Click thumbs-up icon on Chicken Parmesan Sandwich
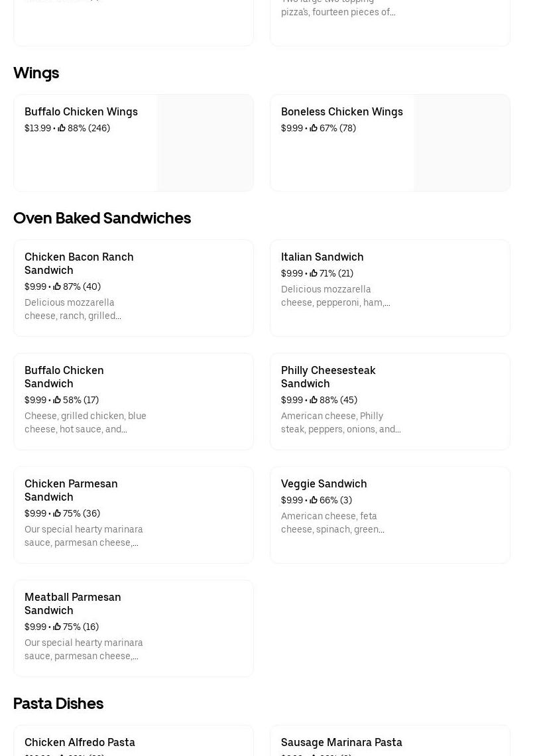Viewport: 533px width, 756px height. [57, 513]
